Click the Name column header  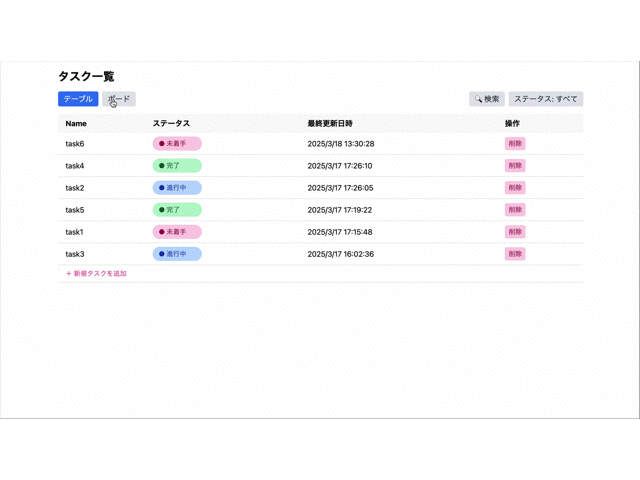click(76, 123)
